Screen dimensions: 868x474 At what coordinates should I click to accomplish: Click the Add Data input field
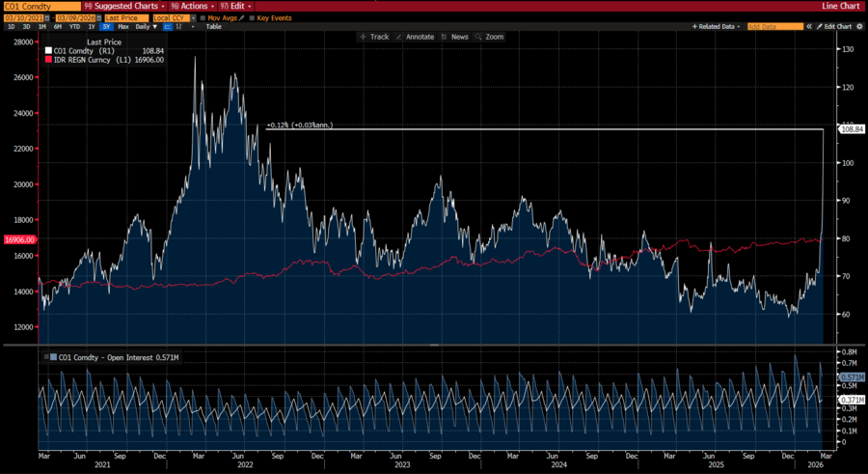tap(774, 27)
